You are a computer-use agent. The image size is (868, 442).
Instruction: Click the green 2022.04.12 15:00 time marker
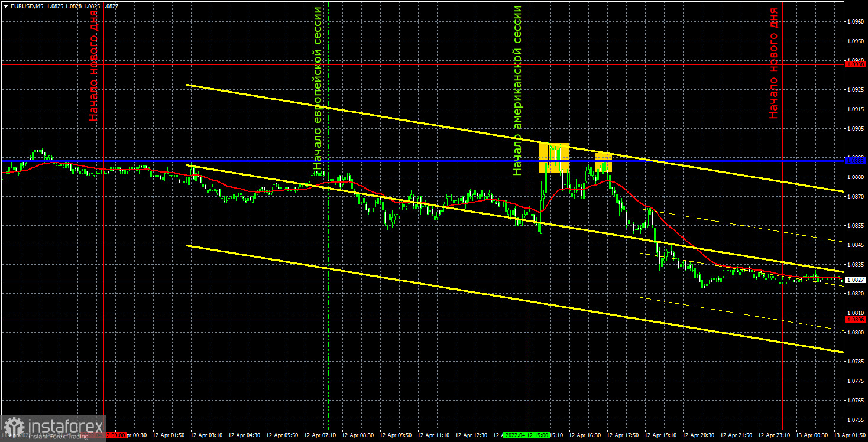pos(527,435)
